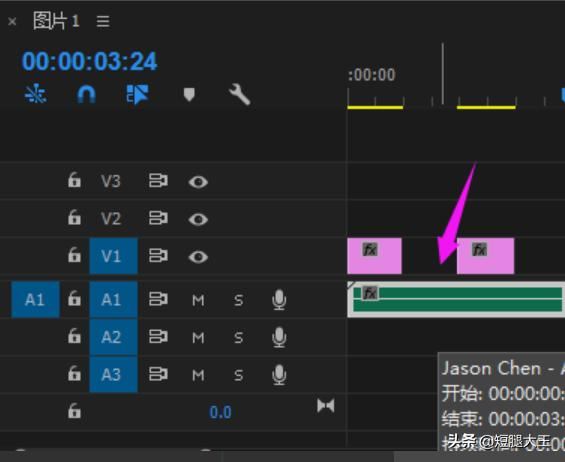Toggle lock on track A3
The image size is (565, 462).
[x=74, y=373]
